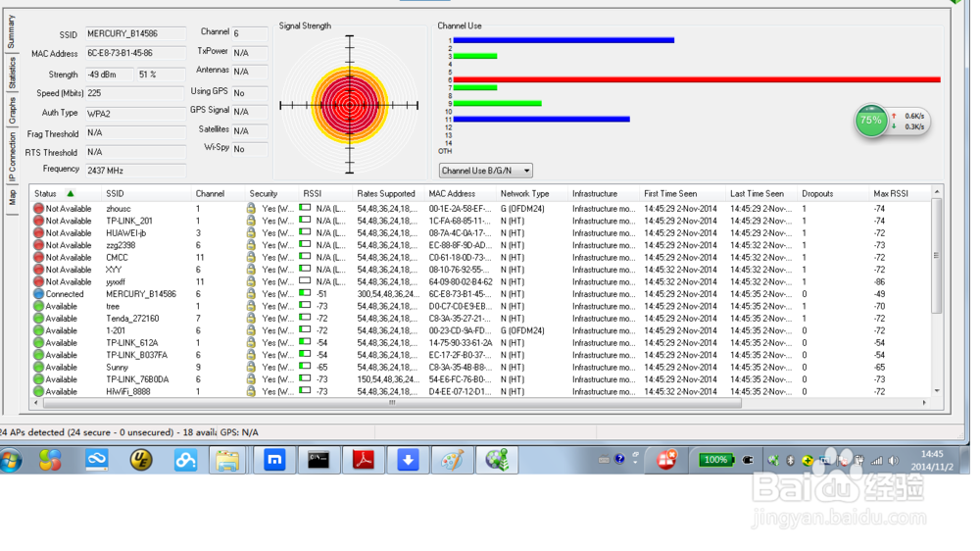Select the TP-LINK_B037FA network row

click(x=480, y=355)
